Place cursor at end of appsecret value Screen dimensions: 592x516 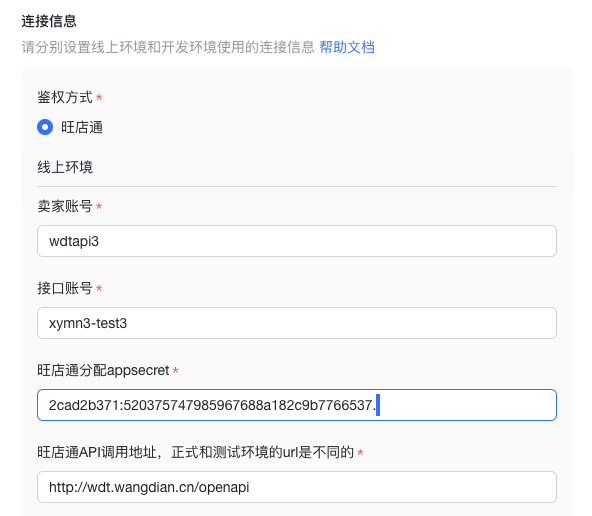coord(377,405)
